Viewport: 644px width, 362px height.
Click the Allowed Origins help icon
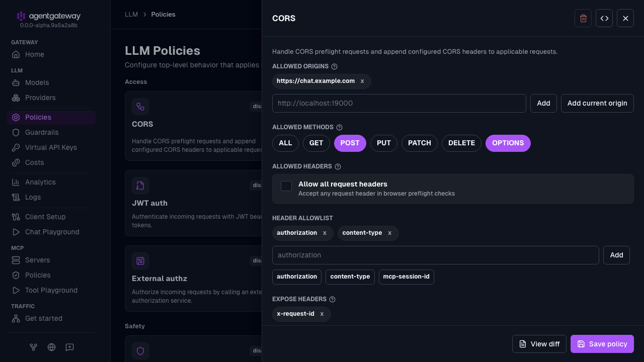coord(335,66)
